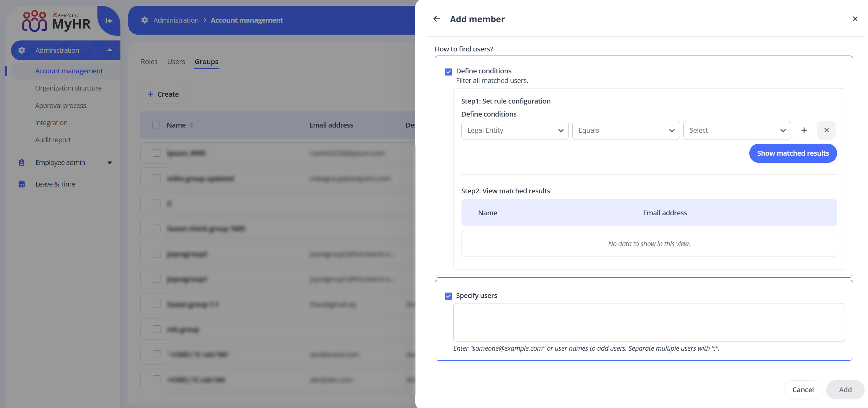
Task: Open the Equals operator dropdown
Action: coord(626,130)
